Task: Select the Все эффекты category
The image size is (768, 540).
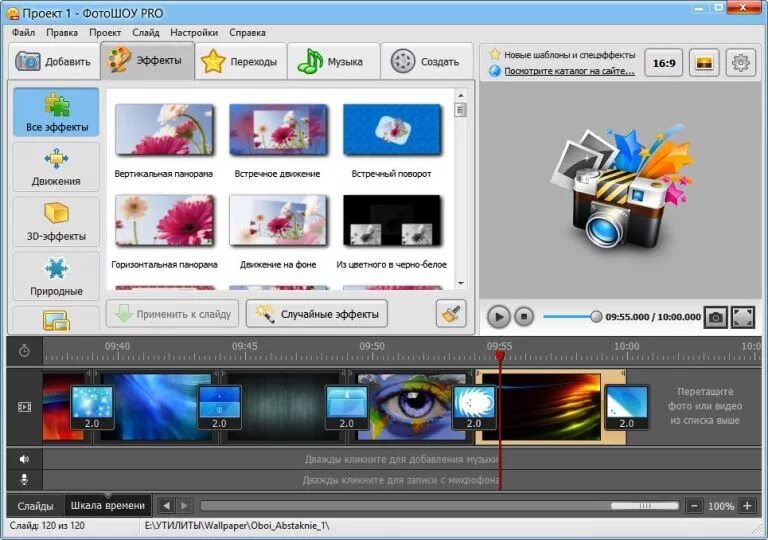Action: click(56, 112)
